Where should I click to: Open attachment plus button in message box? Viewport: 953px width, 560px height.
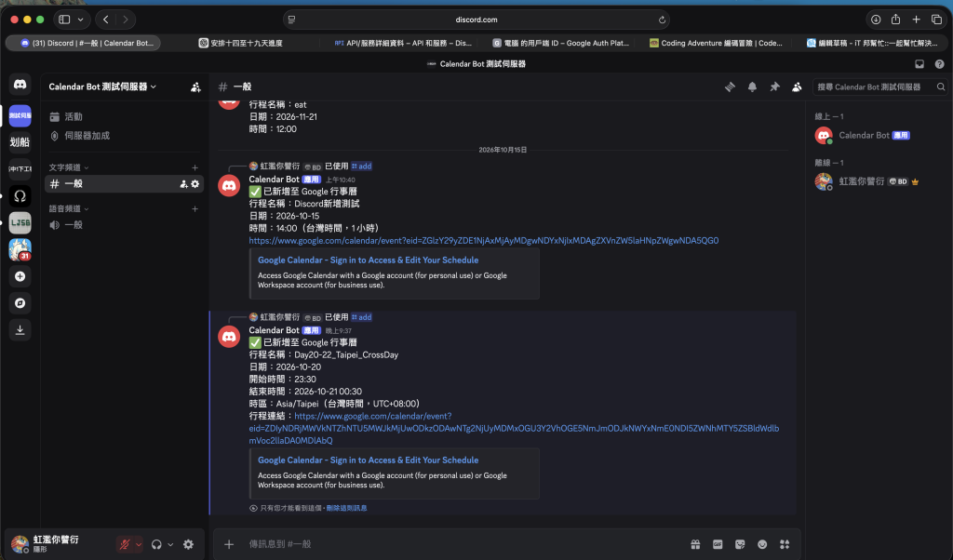click(x=229, y=544)
